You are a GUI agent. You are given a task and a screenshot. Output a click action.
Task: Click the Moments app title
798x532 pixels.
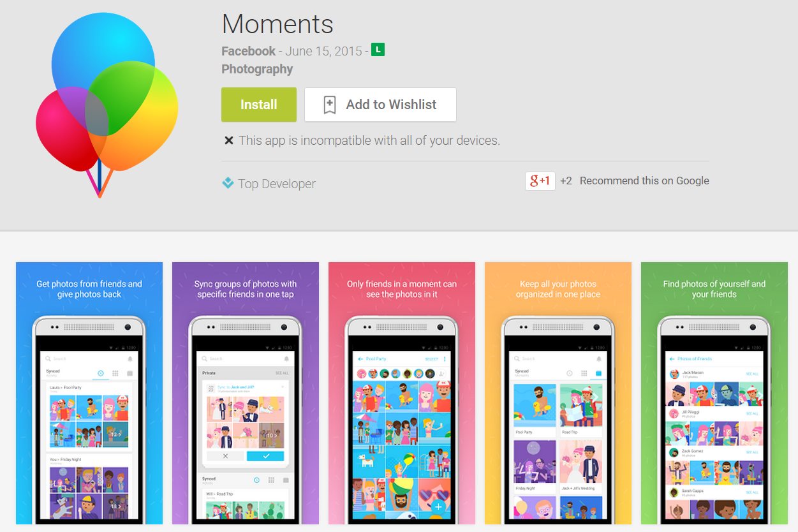click(x=277, y=24)
